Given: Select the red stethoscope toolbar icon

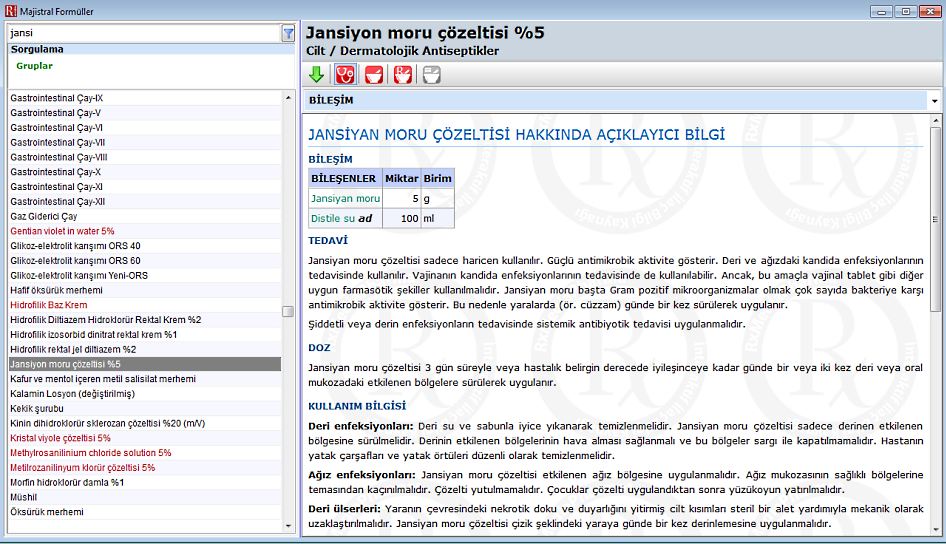Looking at the screenshot, I should [345, 75].
